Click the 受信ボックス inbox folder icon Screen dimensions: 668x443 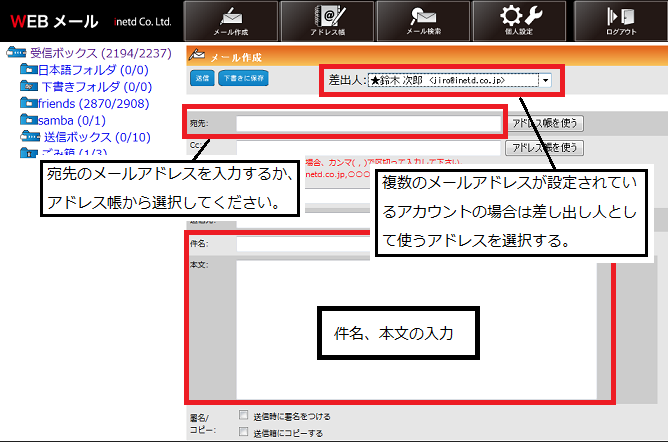(16, 52)
